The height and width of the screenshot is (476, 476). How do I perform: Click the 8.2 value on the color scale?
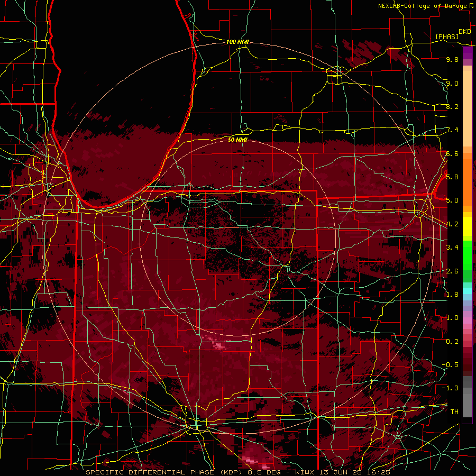pos(452,106)
